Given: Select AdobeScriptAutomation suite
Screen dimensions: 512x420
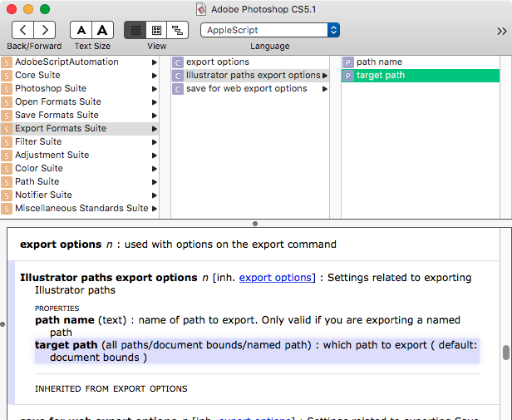Looking at the screenshot, I should pyautogui.click(x=79, y=62).
